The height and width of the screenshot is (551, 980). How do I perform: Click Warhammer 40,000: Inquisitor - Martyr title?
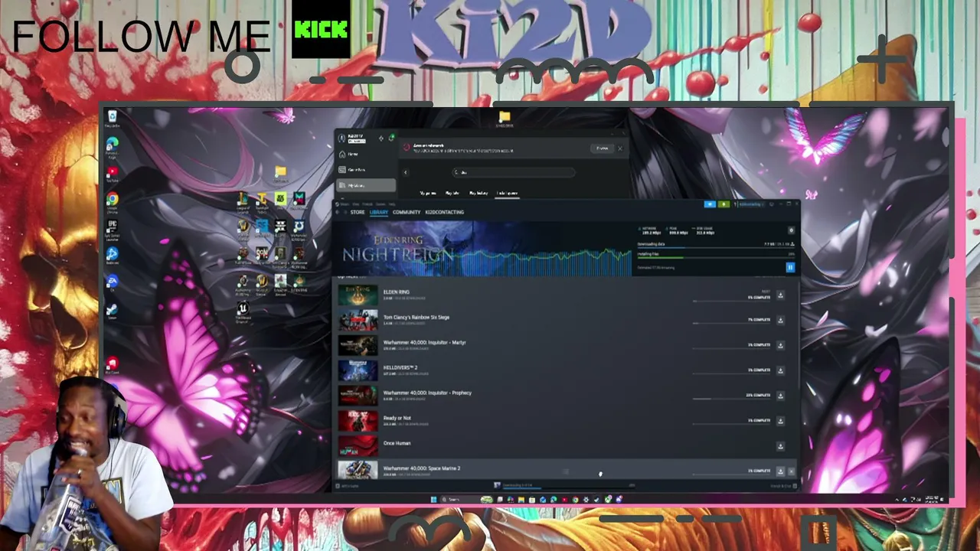(x=425, y=343)
